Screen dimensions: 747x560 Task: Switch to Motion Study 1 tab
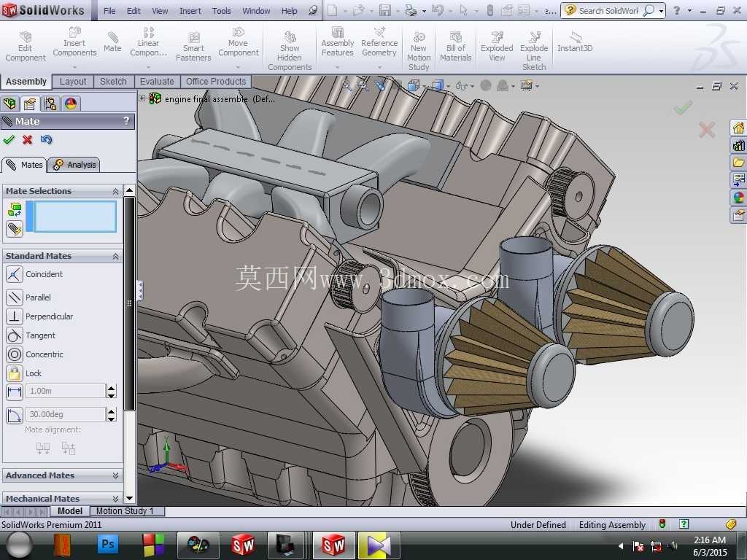tap(125, 511)
